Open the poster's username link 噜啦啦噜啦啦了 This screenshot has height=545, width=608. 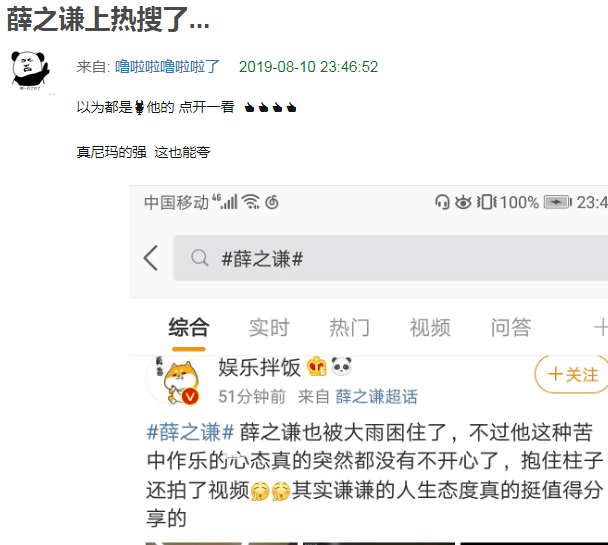coord(167,67)
